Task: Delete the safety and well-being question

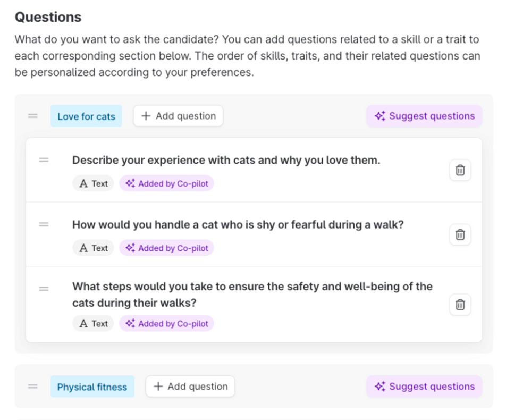Action: click(x=460, y=305)
